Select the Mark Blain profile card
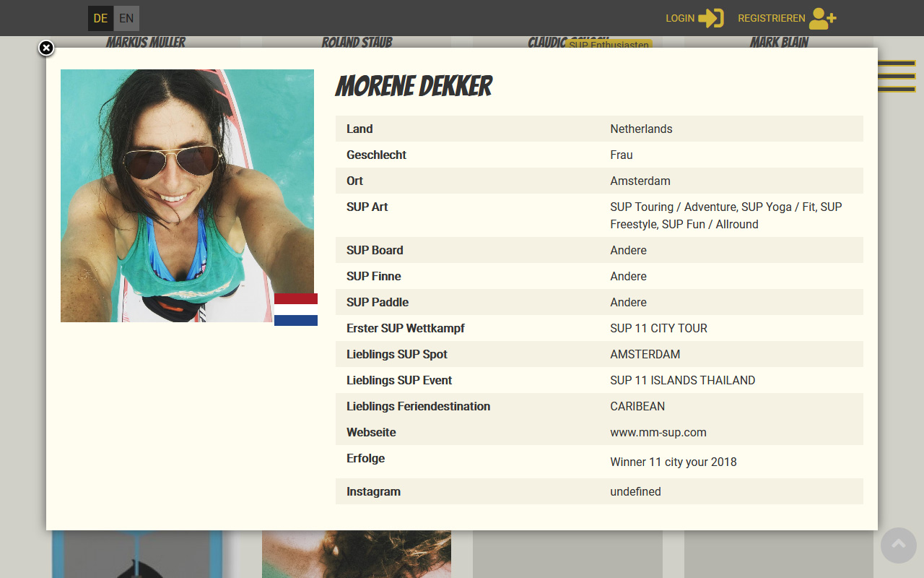Image resolution: width=924 pixels, height=578 pixels. 779,42
